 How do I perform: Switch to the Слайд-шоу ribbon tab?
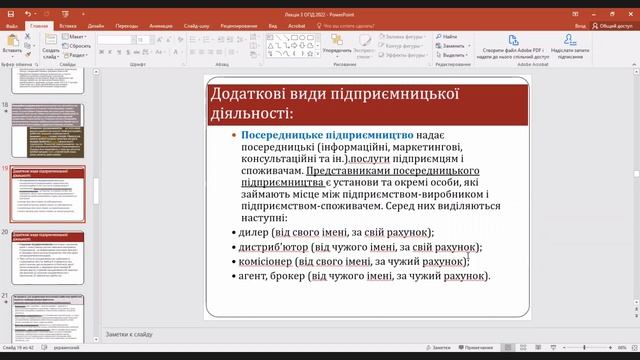[196, 26]
